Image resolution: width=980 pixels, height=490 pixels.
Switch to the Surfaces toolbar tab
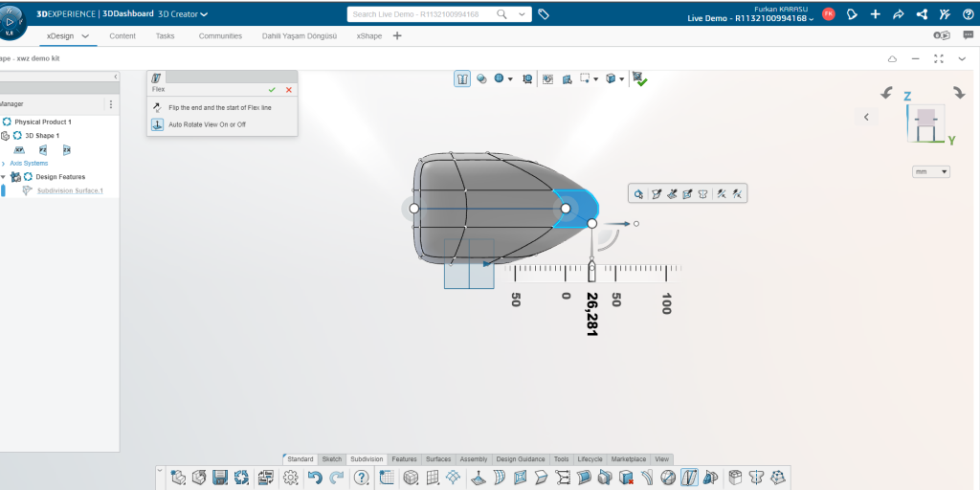point(438,459)
